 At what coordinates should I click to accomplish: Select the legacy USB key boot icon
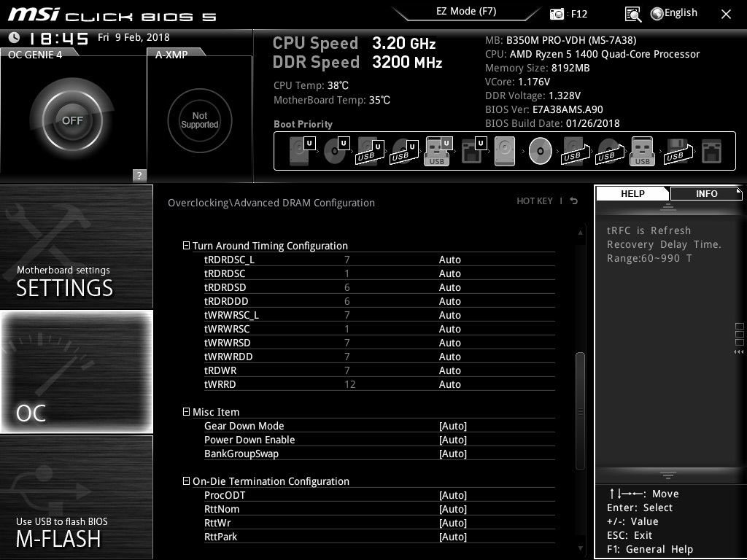pos(642,151)
